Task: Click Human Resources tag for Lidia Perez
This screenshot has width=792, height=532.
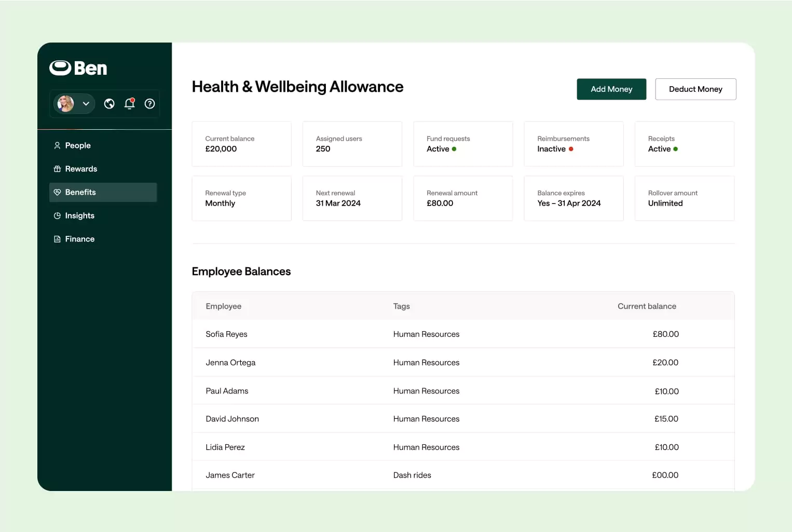Action: [426, 447]
